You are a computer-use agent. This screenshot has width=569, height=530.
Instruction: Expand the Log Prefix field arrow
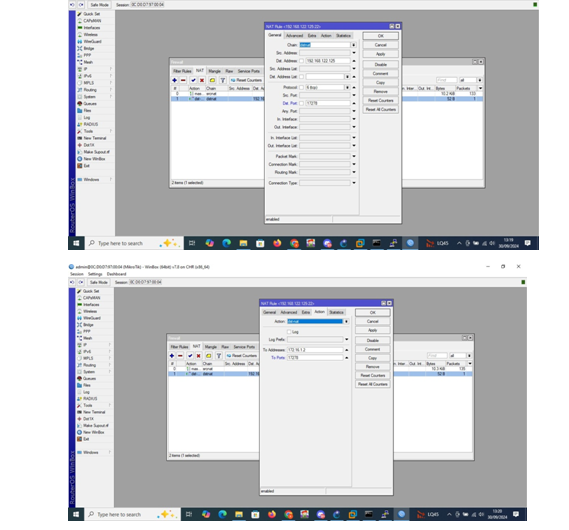347,340
